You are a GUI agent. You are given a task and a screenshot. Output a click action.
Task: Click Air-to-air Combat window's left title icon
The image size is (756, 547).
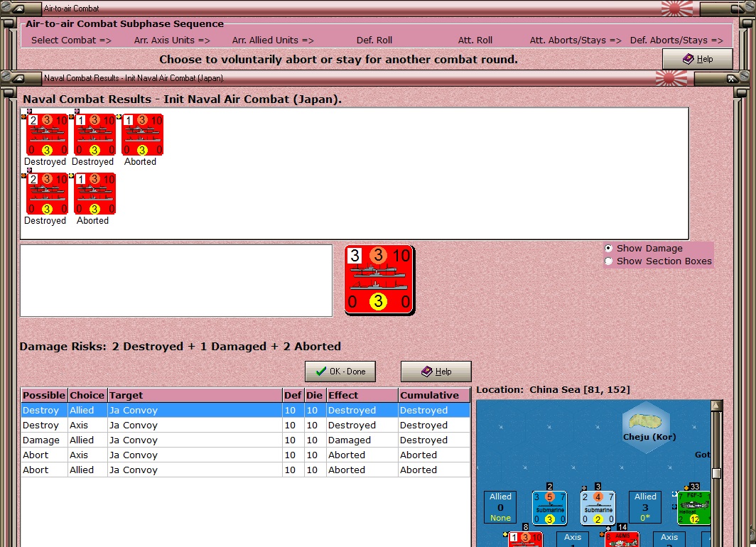[x=18, y=9]
